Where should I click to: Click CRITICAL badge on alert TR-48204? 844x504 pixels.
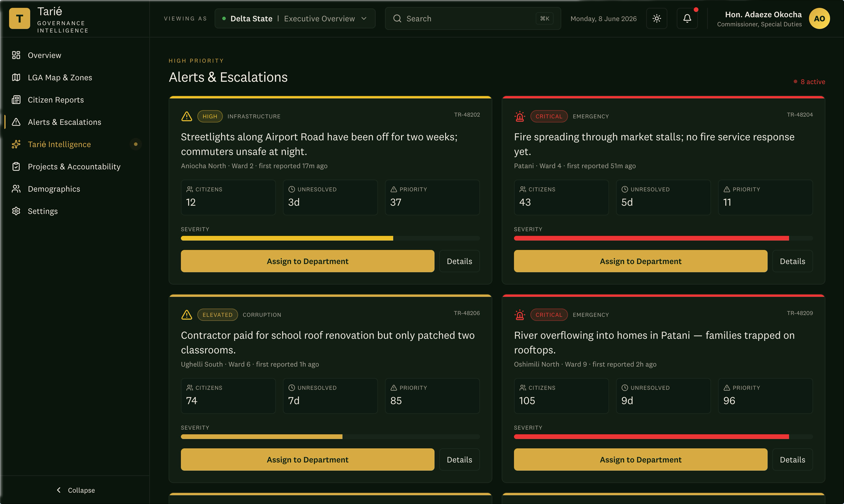(549, 116)
